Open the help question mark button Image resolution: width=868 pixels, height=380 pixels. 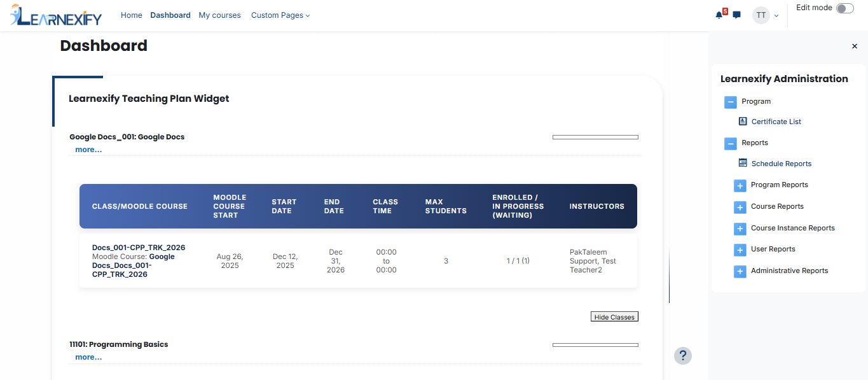(683, 355)
